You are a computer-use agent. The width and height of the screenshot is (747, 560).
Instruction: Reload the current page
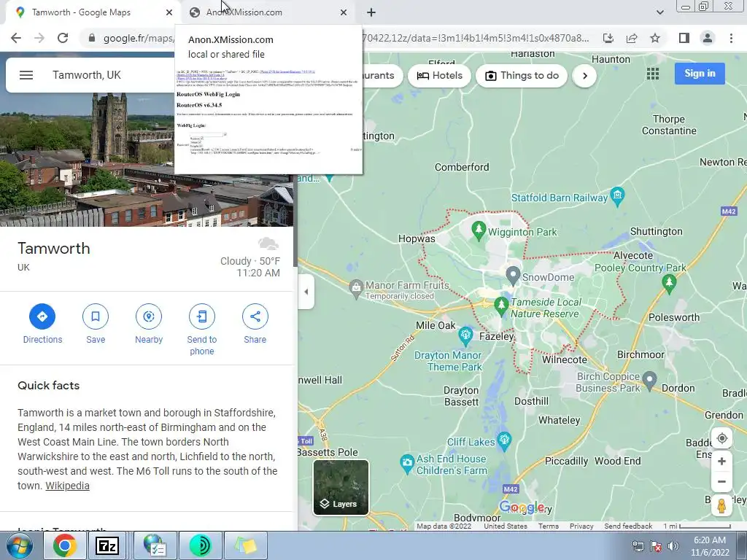pyautogui.click(x=63, y=38)
